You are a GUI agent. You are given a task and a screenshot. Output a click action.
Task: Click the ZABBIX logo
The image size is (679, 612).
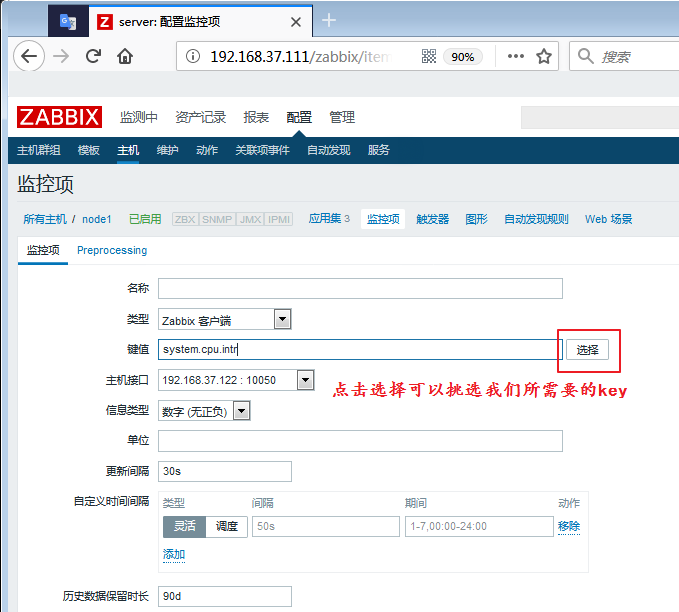click(59, 117)
